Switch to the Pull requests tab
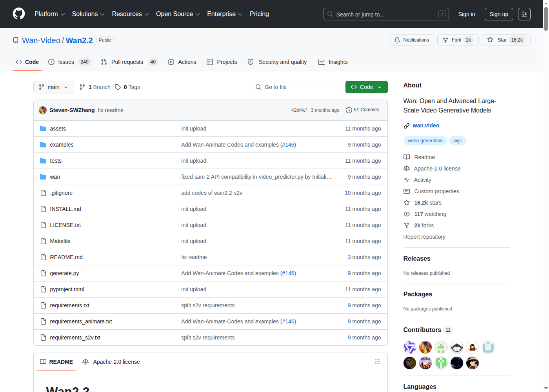 (129, 62)
